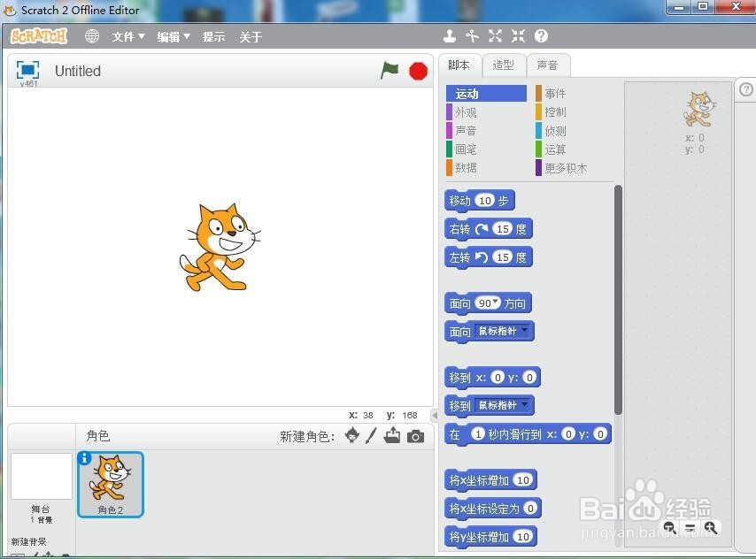Open the language globe menu
This screenshot has height=559, width=756.
[x=91, y=36]
